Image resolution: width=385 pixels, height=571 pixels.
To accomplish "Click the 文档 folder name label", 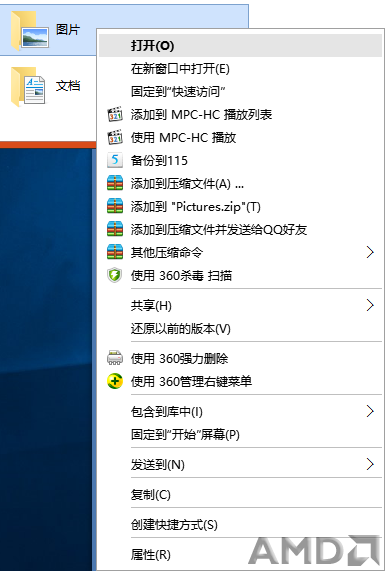I will coord(68,86).
